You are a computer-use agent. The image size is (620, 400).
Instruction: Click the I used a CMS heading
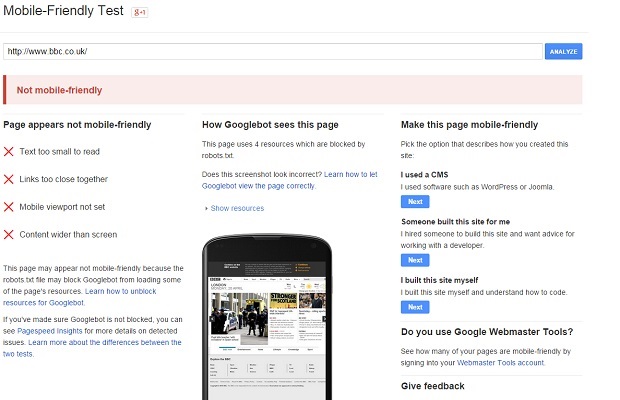pos(424,175)
